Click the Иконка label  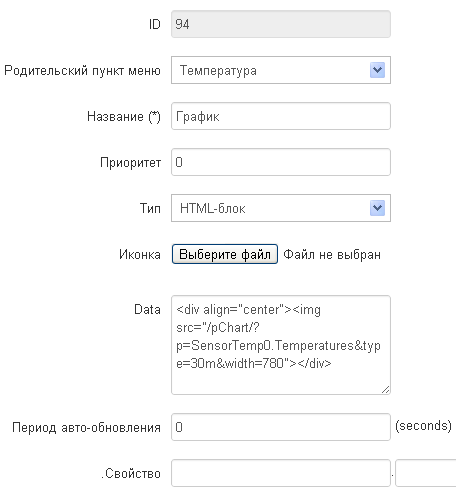(140, 255)
